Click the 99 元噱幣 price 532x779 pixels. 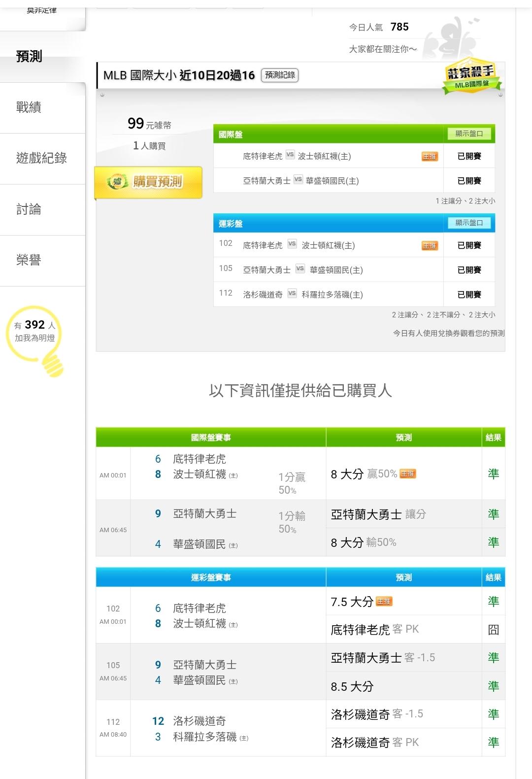tap(149, 124)
